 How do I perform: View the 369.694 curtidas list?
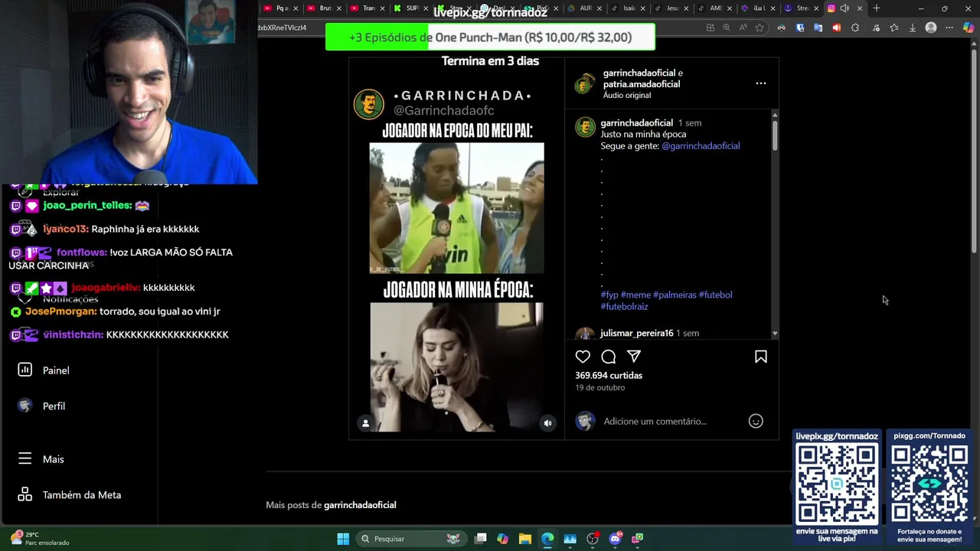tap(609, 375)
